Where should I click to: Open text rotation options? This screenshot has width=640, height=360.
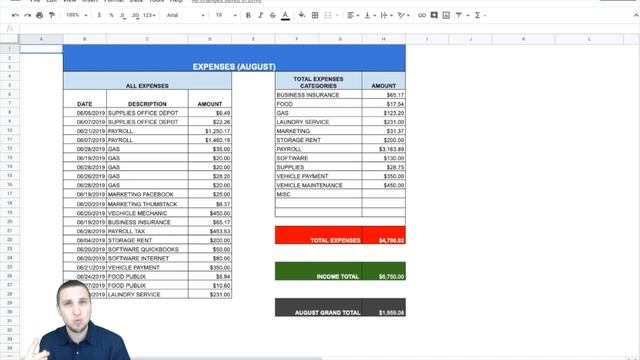[403, 15]
